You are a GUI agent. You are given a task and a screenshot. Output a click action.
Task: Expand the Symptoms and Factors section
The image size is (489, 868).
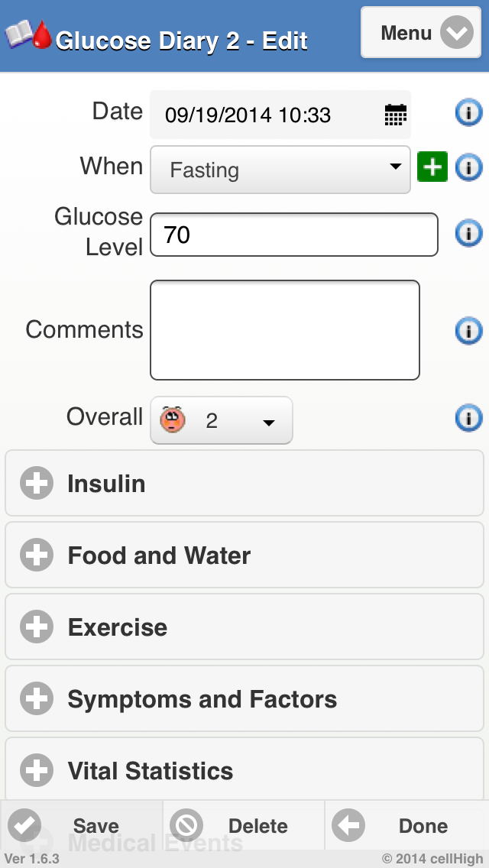click(244, 699)
